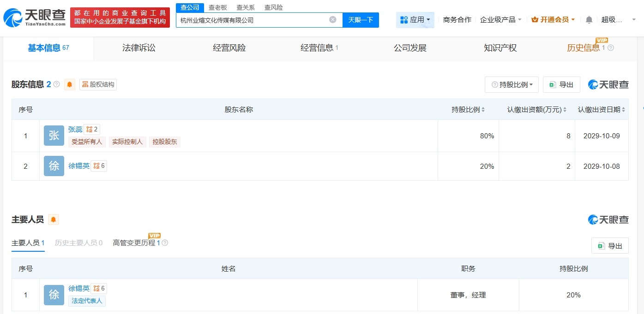The height and width of the screenshot is (314, 644).
Task: Open the 法律诉讼 section tab
Action: tap(138, 47)
